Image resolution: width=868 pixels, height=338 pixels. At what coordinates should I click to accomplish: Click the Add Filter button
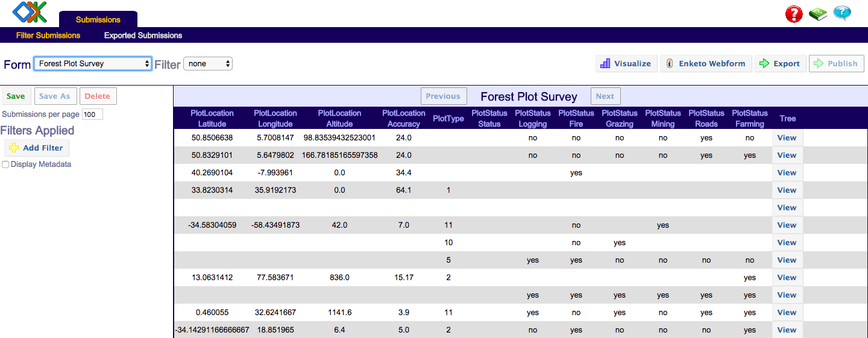(x=37, y=148)
